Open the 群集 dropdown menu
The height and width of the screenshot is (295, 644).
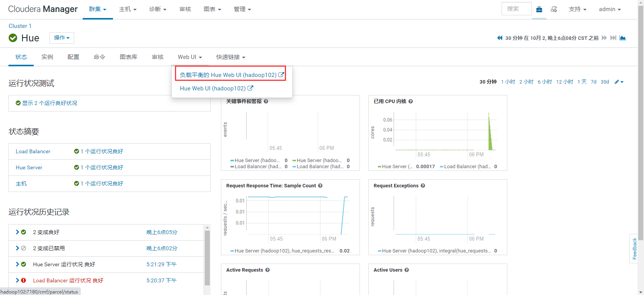pos(98,9)
